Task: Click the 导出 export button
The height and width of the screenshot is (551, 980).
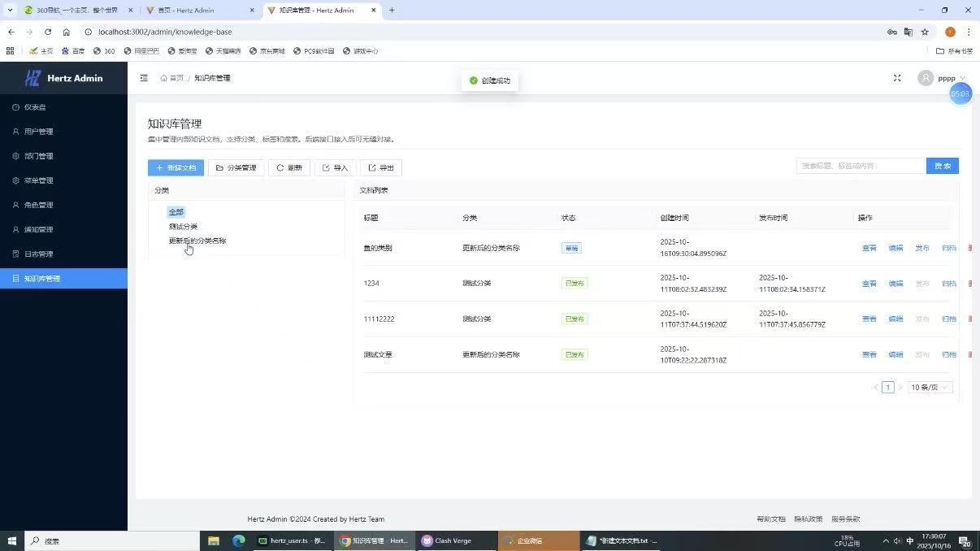Action: click(x=381, y=167)
